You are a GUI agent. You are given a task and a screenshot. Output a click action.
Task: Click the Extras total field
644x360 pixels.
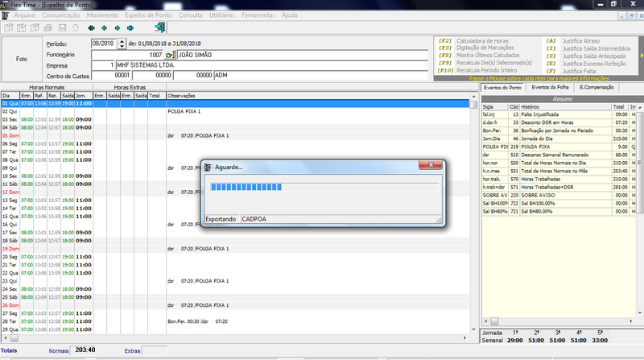(155, 350)
